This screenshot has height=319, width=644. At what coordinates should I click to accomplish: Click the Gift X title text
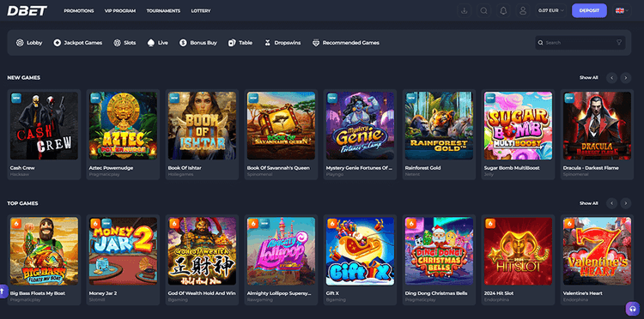[332, 293]
